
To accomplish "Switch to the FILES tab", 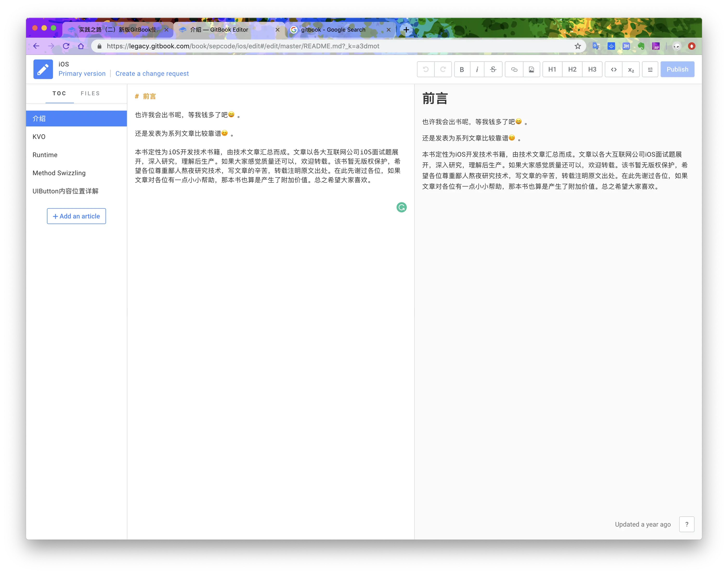I will point(90,93).
